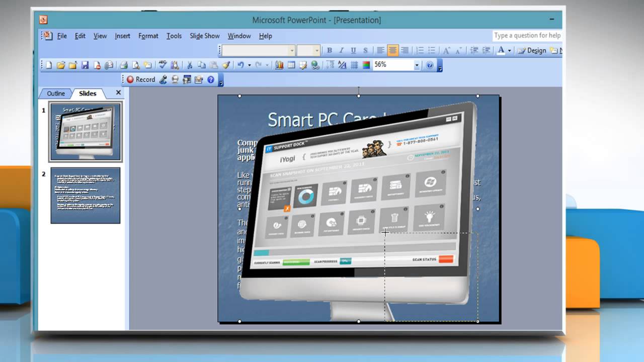644x362 pixels.
Task: Open the Design pane
Action: click(x=532, y=50)
